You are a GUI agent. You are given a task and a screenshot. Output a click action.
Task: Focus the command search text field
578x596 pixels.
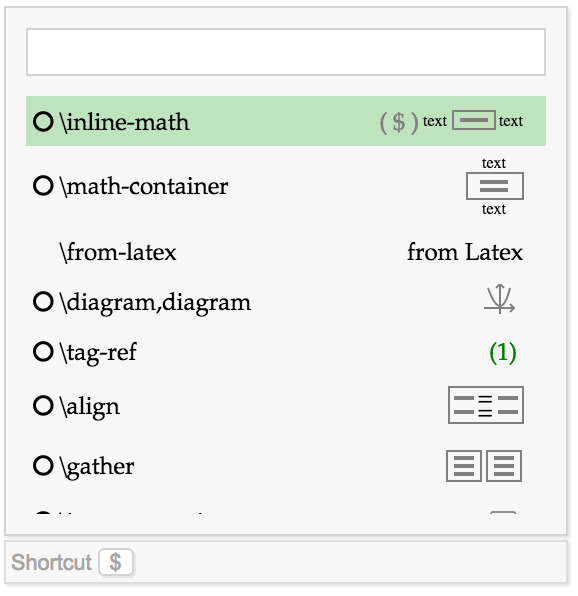pos(286,52)
